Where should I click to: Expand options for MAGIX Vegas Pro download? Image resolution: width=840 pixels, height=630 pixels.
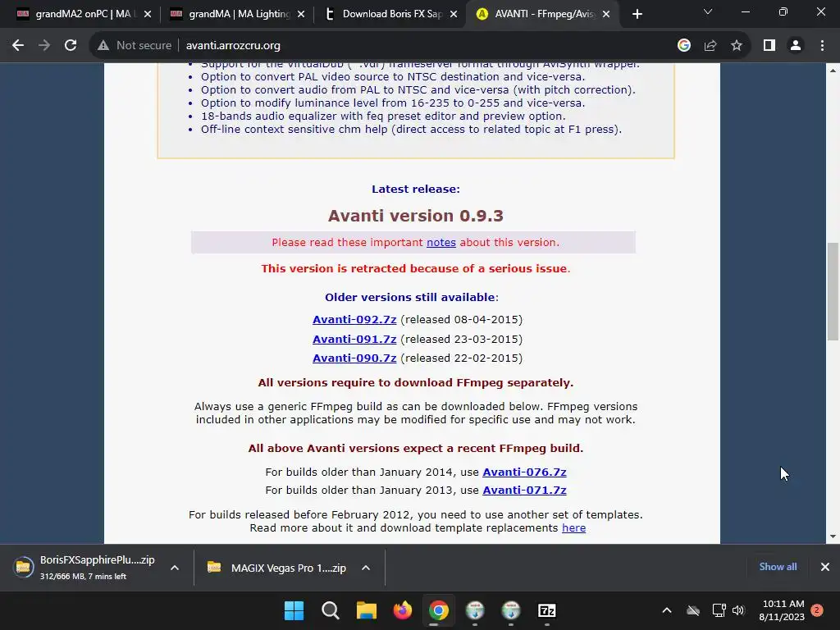point(366,568)
